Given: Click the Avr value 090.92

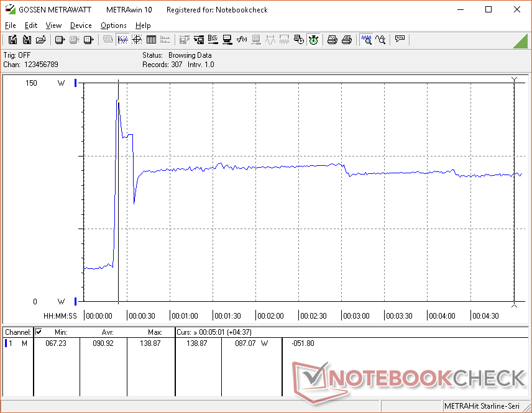Looking at the screenshot, I should click(103, 343).
